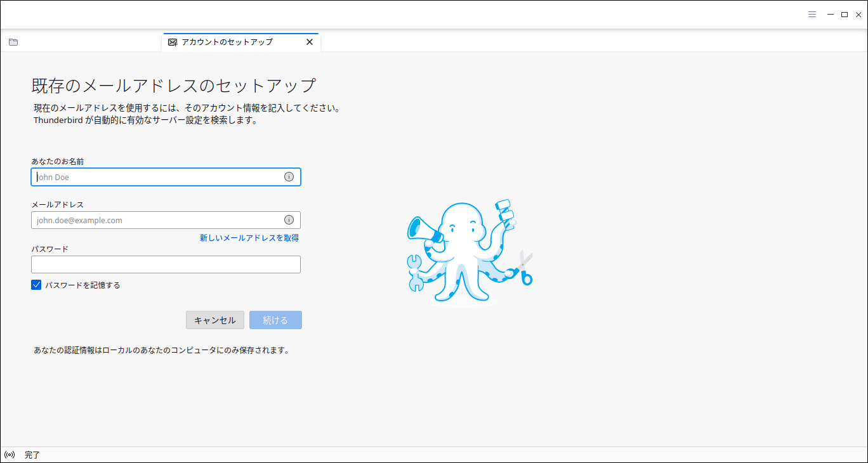The height and width of the screenshot is (463, 868).
Task: Click the octopus mascot illustration
Action: 469,252
